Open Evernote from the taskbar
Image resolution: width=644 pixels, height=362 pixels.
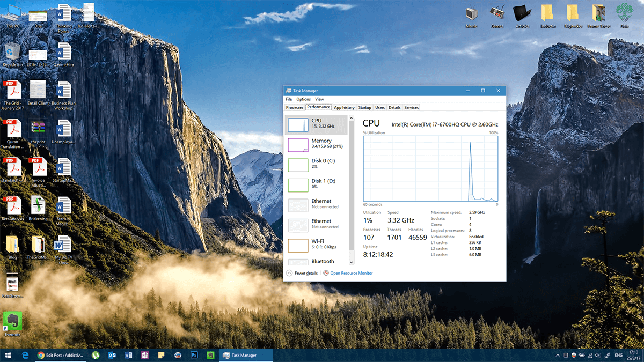pyautogui.click(x=211, y=355)
